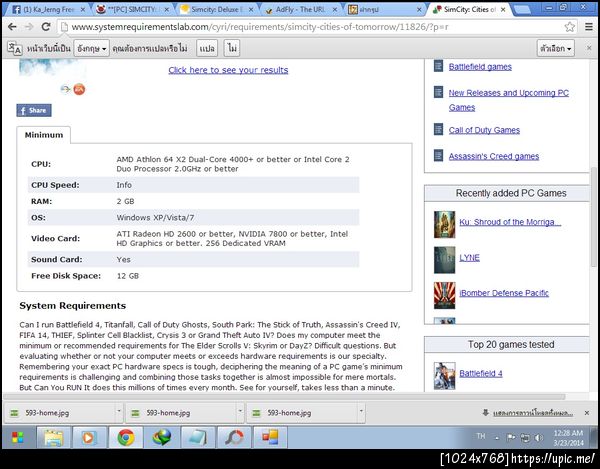The image size is (600, 469).
Task: Open the translation options dropdown 'ตัวเลือก'
Action: tap(556, 48)
